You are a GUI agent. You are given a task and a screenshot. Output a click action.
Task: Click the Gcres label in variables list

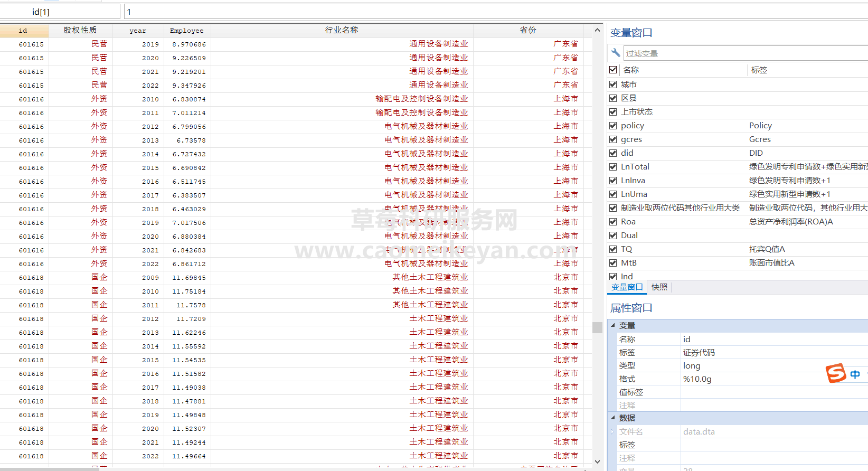760,139
